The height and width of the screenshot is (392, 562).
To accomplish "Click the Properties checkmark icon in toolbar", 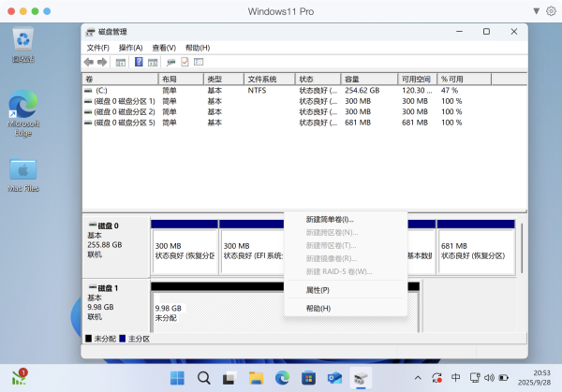I will click(x=185, y=62).
